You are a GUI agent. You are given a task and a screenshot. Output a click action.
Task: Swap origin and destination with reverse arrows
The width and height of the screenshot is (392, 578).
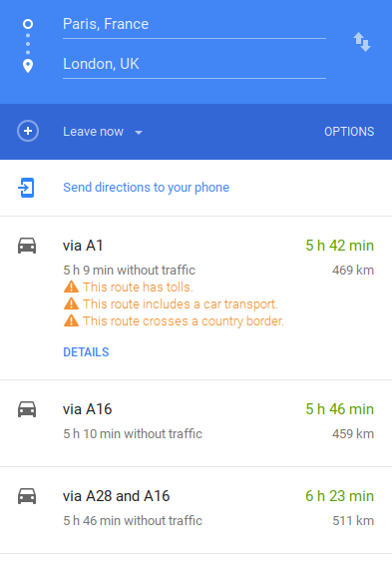[x=362, y=42]
